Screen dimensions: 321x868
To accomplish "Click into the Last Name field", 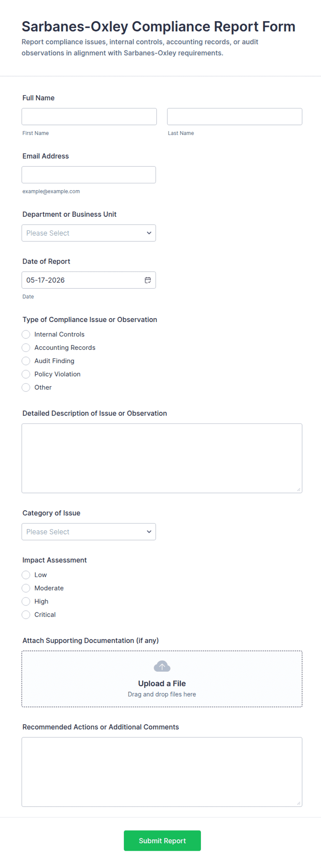I will [x=235, y=117].
